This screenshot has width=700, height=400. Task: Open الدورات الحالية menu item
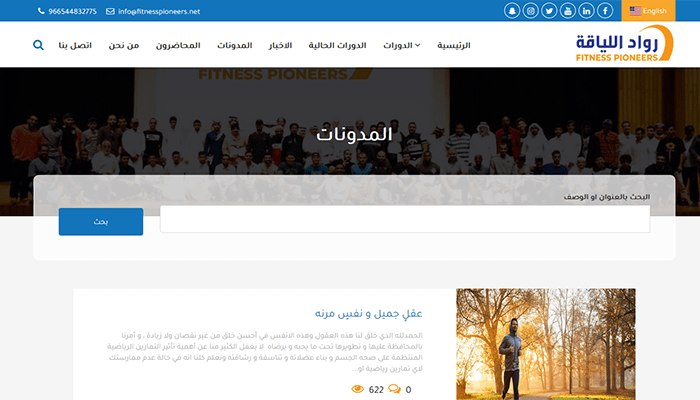338,45
